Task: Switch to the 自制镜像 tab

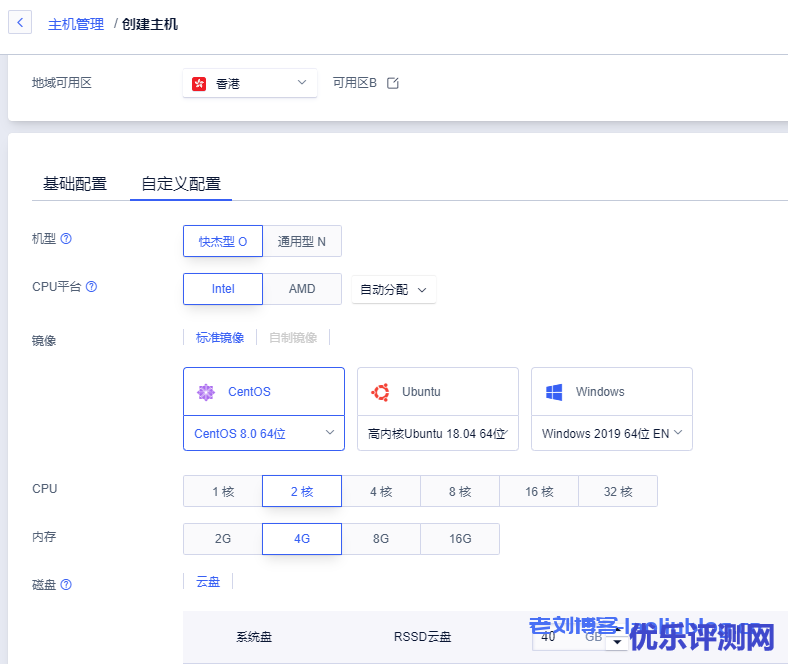Action: tap(293, 338)
